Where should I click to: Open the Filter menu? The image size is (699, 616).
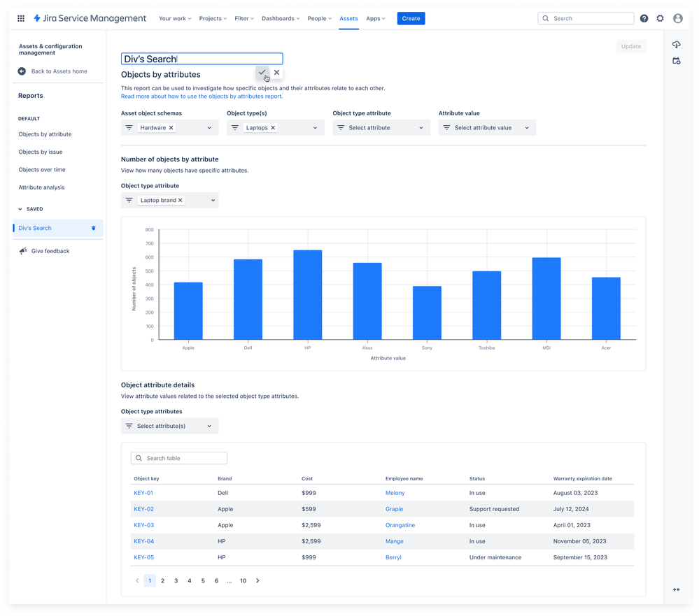(x=244, y=18)
